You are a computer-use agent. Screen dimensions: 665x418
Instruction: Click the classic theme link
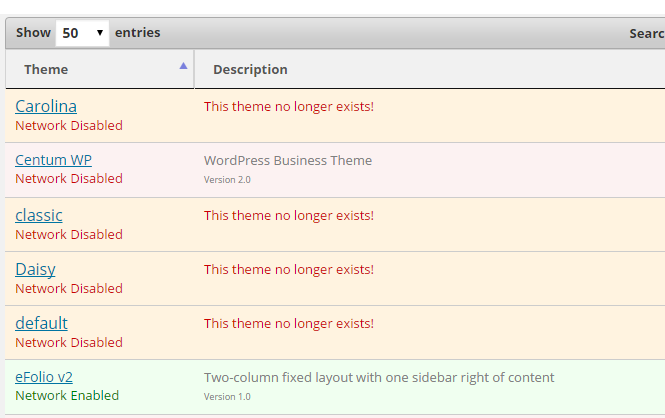[x=39, y=215]
